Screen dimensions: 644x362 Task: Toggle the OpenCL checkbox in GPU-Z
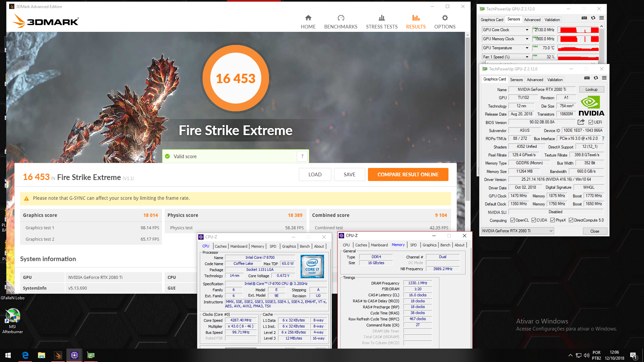click(x=513, y=220)
